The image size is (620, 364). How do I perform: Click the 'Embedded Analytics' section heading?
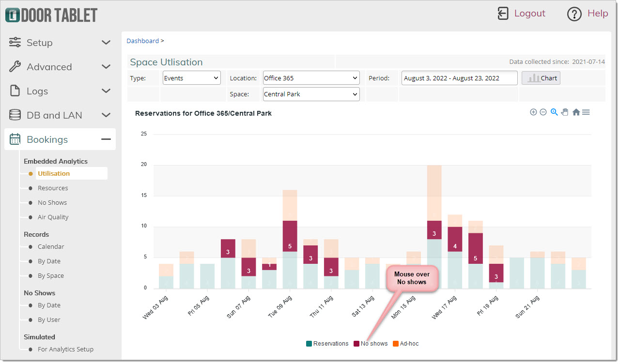[x=56, y=161]
